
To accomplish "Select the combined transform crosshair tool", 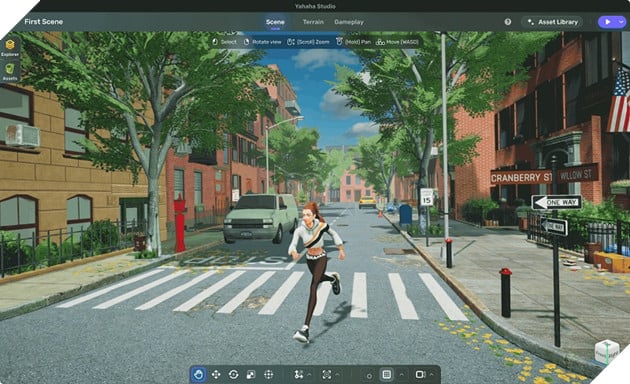I will point(268,374).
